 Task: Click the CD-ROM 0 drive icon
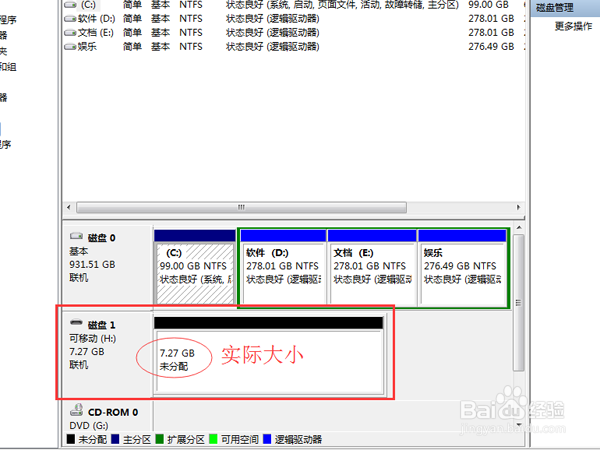(76, 410)
